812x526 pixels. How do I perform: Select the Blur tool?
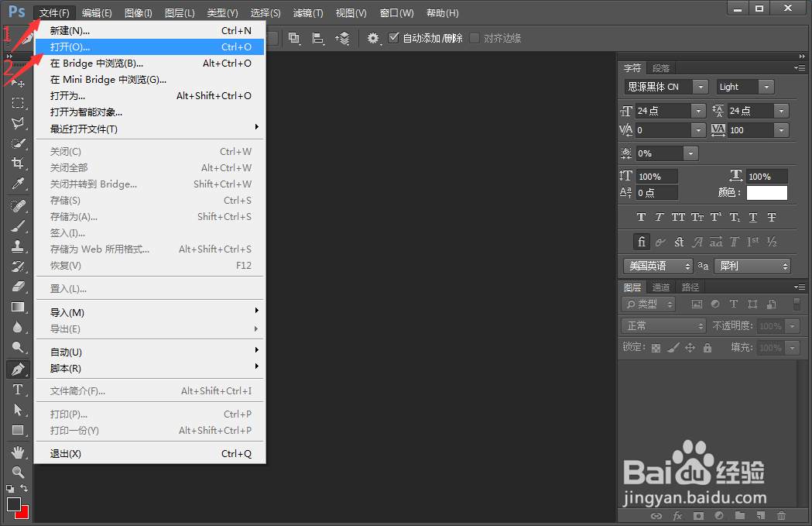pyautogui.click(x=18, y=327)
